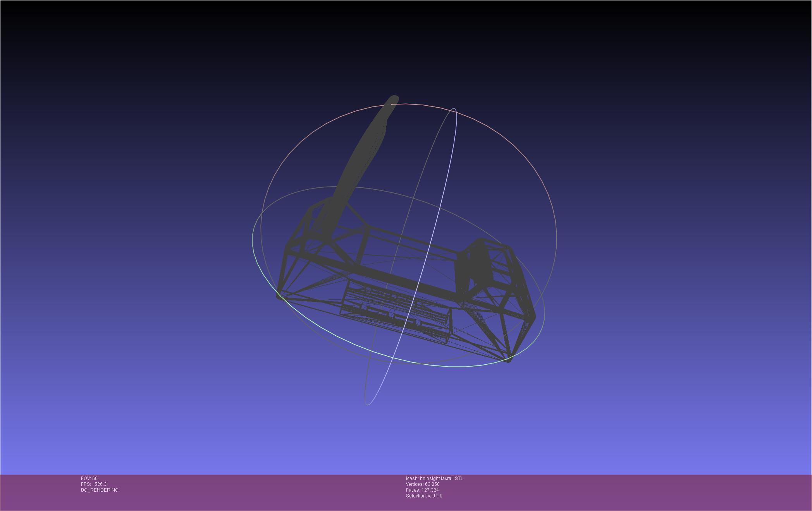Image resolution: width=812 pixels, height=511 pixels.
Task: Click the FOV: 60 readout
Action: 89,478
